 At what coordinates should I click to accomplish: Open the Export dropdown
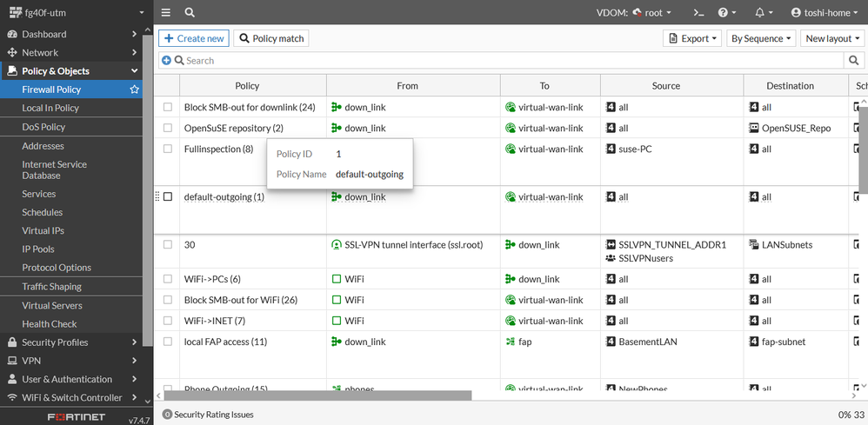click(x=692, y=38)
